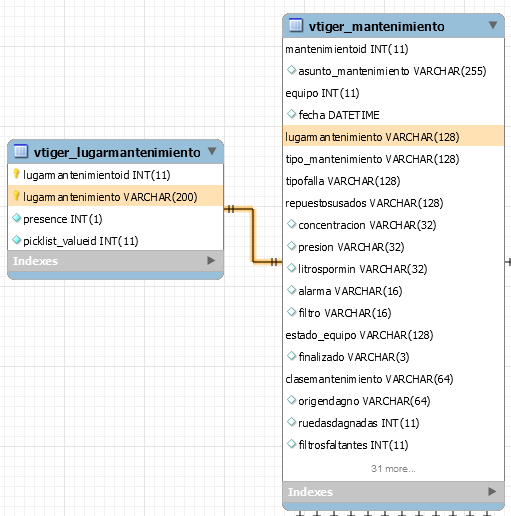The height and width of the screenshot is (516, 511).
Task: Click the fecha DATETIME diamond icon
Action: (291, 114)
